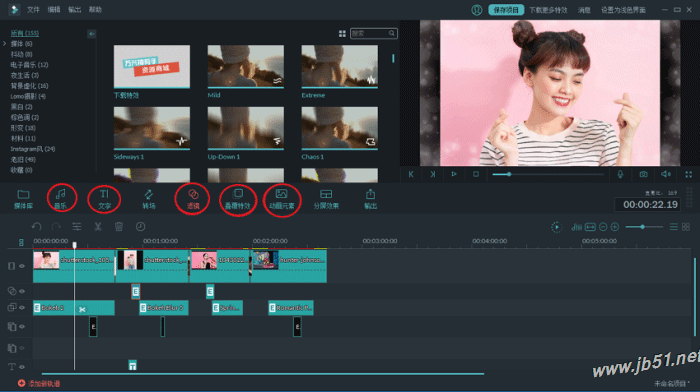Image resolution: width=700 pixels, height=392 pixels.
Task: Undo the last timeline action
Action: pos(37,227)
